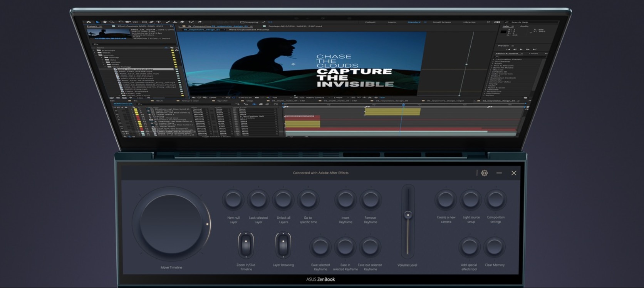644x288 pixels.
Task: Flip the Zoom In/Out Timeline switch
Action: pyautogui.click(x=246, y=245)
